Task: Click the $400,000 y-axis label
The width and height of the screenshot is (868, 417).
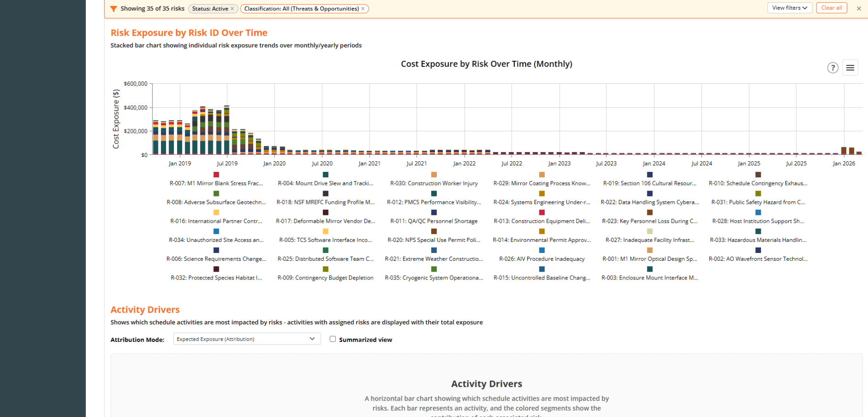Action: (135, 108)
